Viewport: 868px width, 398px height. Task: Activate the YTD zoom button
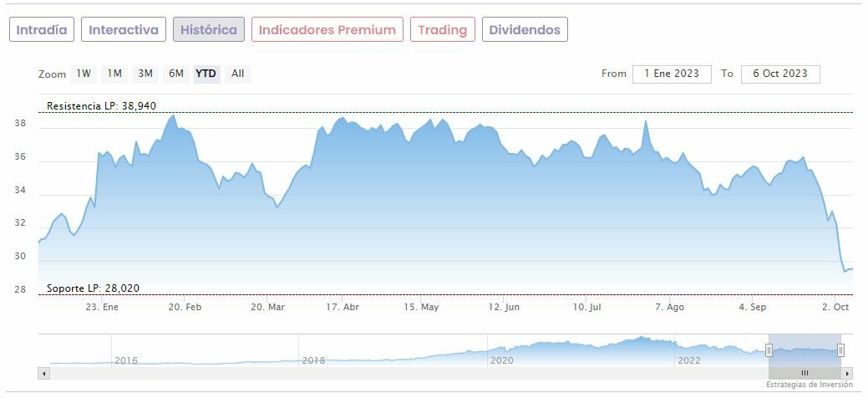[206, 74]
